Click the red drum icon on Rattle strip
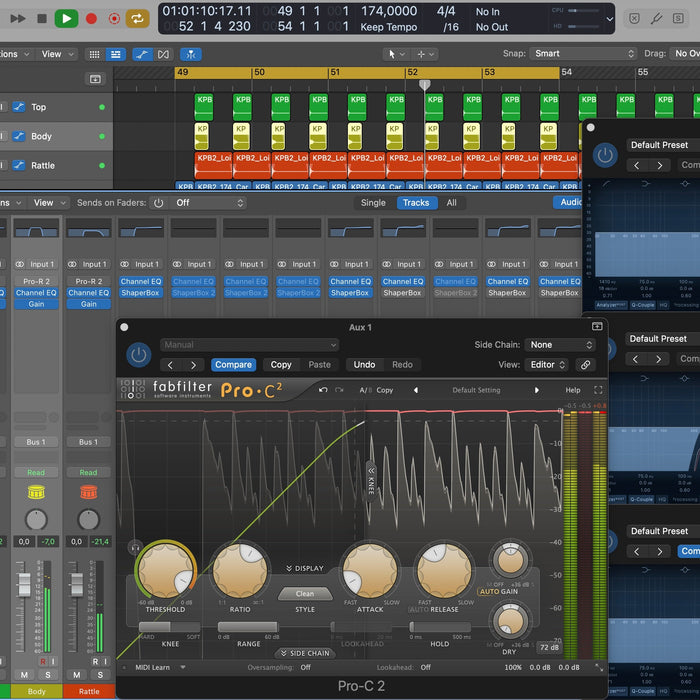This screenshot has height=700, width=700. [88, 492]
